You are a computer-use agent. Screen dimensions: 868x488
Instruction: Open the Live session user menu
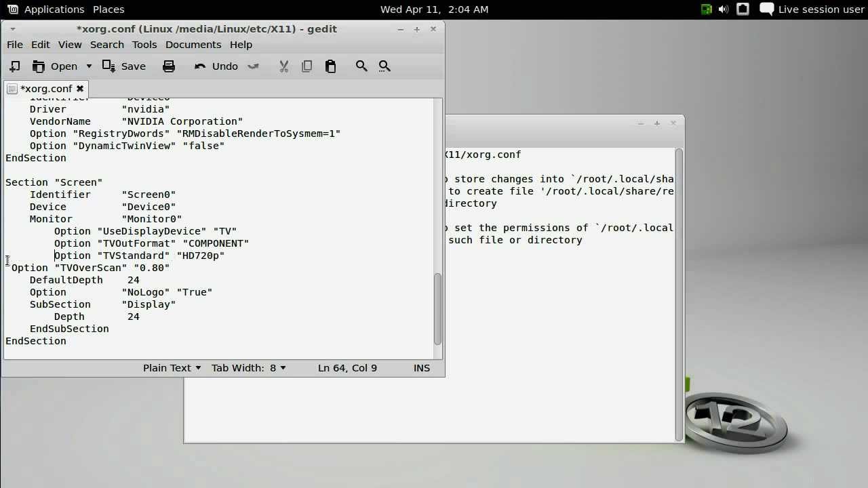[x=812, y=9]
